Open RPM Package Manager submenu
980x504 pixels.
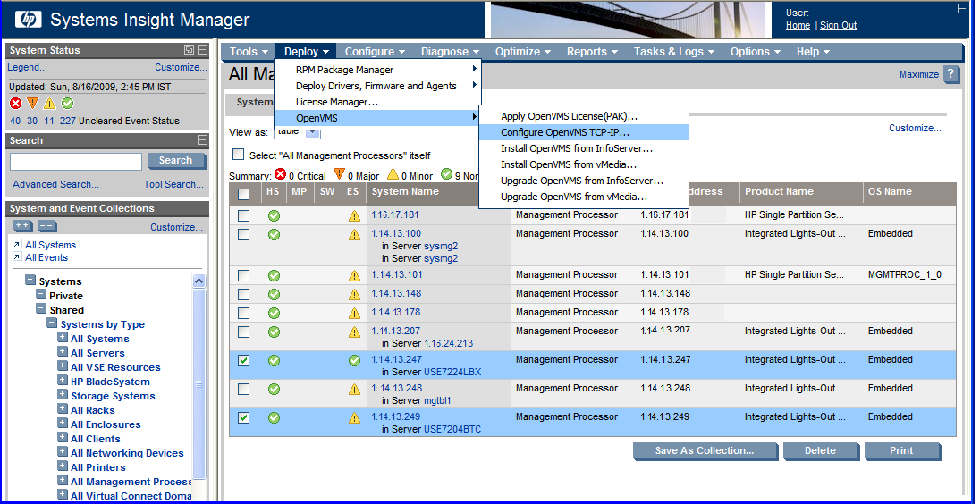pyautogui.click(x=377, y=70)
